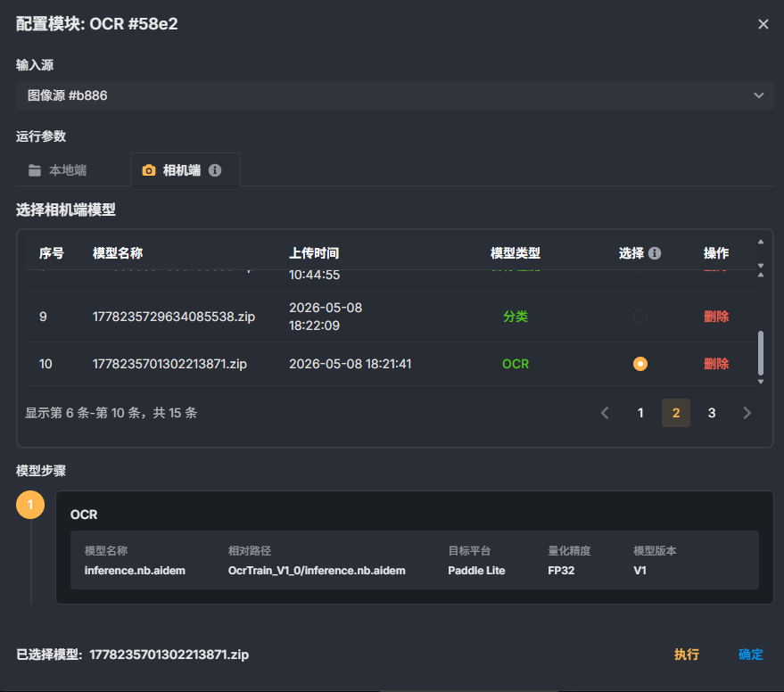This screenshot has height=692, width=784.
Task: Click the 执行 button
Action: point(687,655)
